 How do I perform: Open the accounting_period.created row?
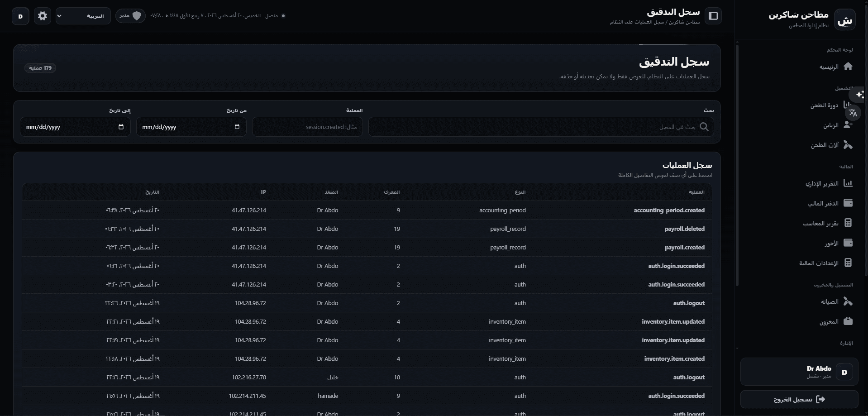pyautogui.click(x=367, y=210)
